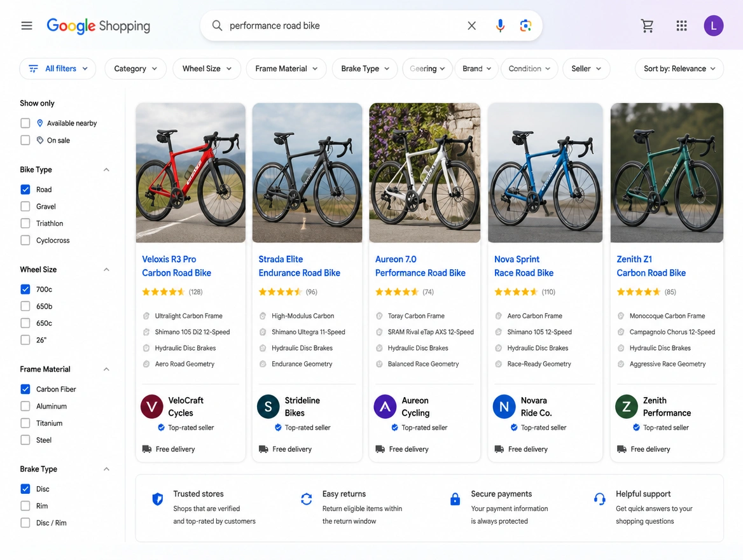Image resolution: width=743 pixels, height=560 pixels.
Task: Open Aureon 7.0 Performance Road Bike link
Action: pyautogui.click(x=420, y=266)
